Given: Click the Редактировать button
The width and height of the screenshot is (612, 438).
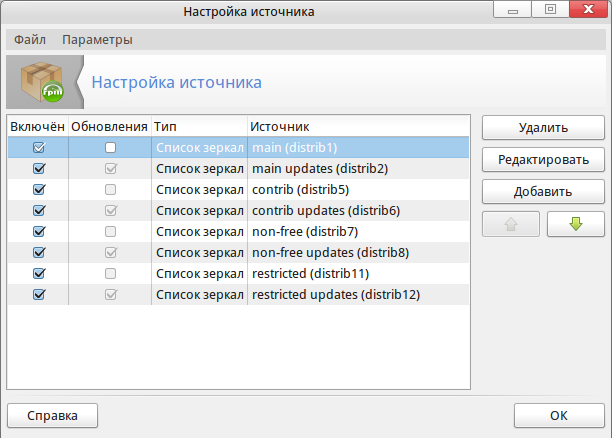Looking at the screenshot, I should [543, 160].
